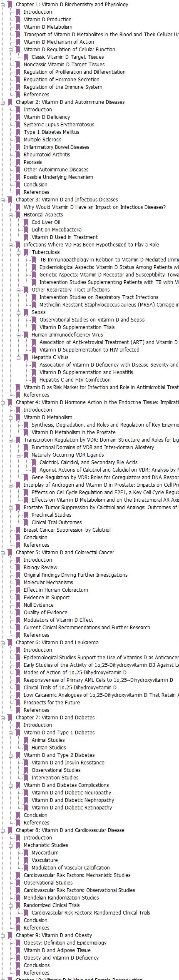This screenshot has height=980, width=179.
Task: Collapse the Randomized Clinical Trials node
Action: (x=11, y=905)
